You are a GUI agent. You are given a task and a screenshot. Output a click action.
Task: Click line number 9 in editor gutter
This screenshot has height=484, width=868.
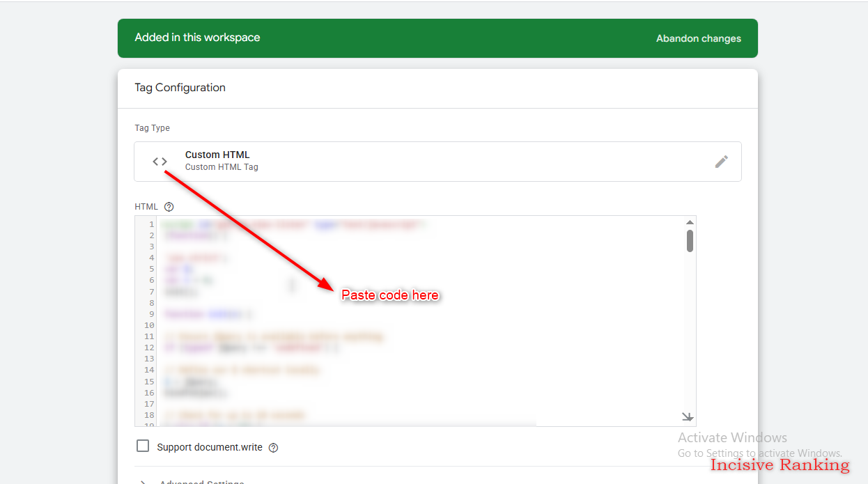click(151, 314)
